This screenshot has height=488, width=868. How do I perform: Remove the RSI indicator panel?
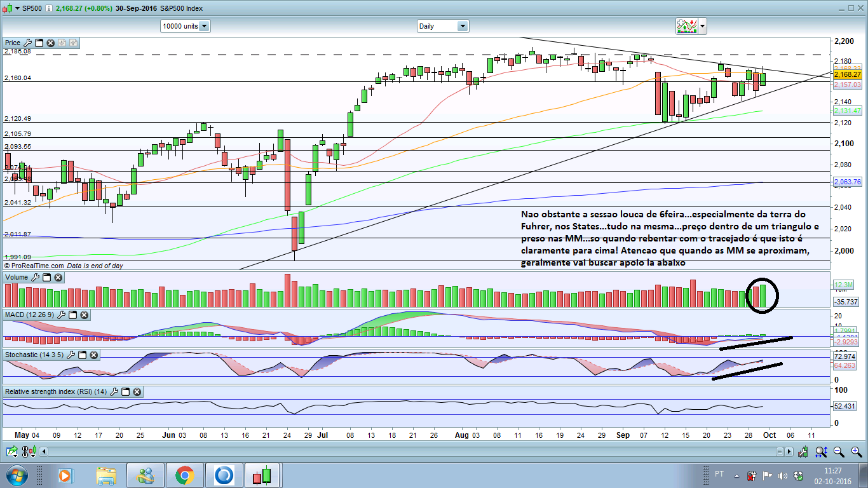click(x=137, y=392)
